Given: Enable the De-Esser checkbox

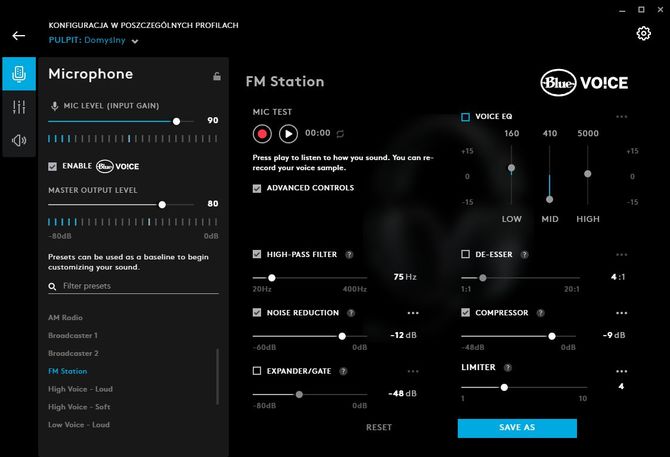Looking at the screenshot, I should coord(466,255).
